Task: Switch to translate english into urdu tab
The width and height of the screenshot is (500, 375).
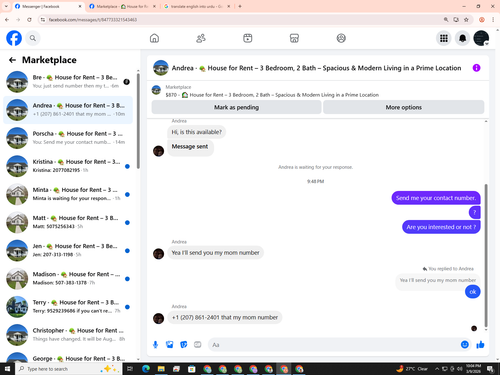Action: pyautogui.click(x=197, y=6)
